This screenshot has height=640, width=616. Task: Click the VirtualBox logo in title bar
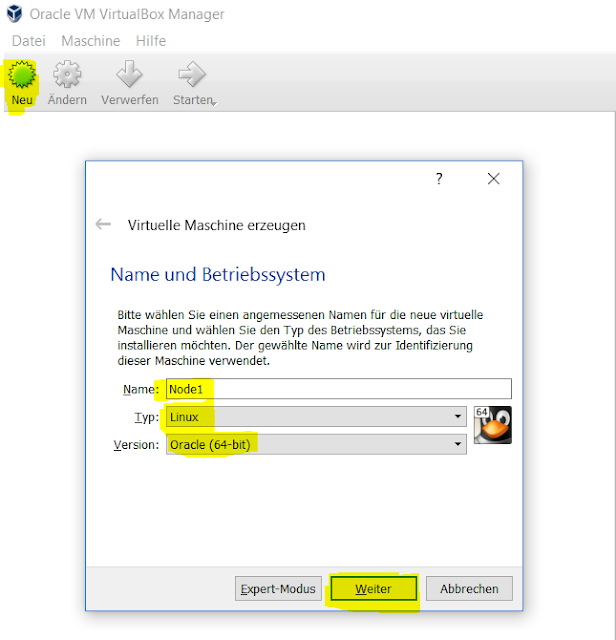coord(15,13)
